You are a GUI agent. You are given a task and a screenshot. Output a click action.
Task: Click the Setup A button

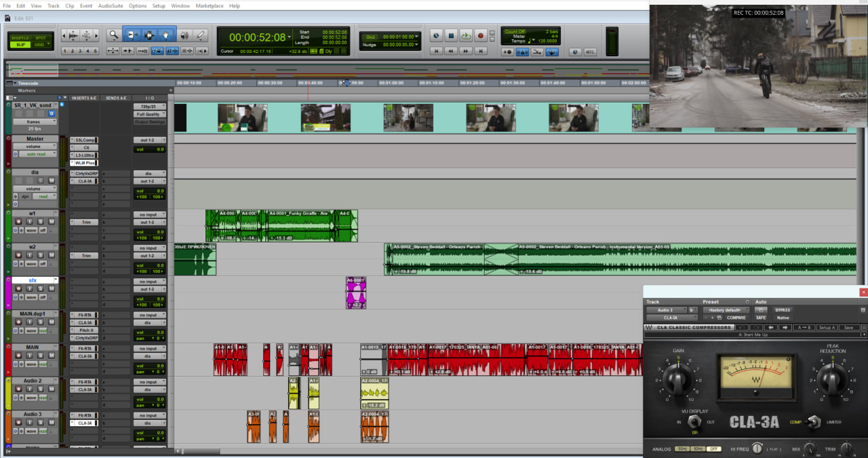click(x=827, y=327)
